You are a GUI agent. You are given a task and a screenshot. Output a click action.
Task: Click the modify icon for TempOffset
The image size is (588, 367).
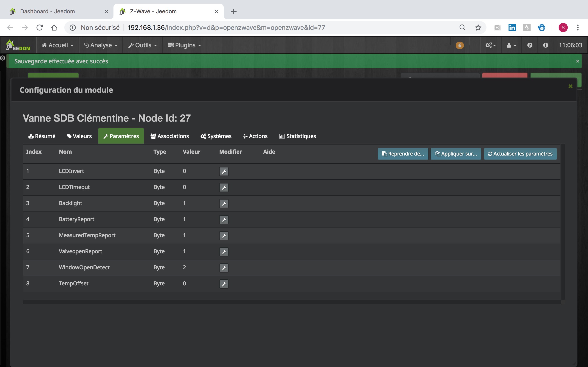tap(223, 283)
